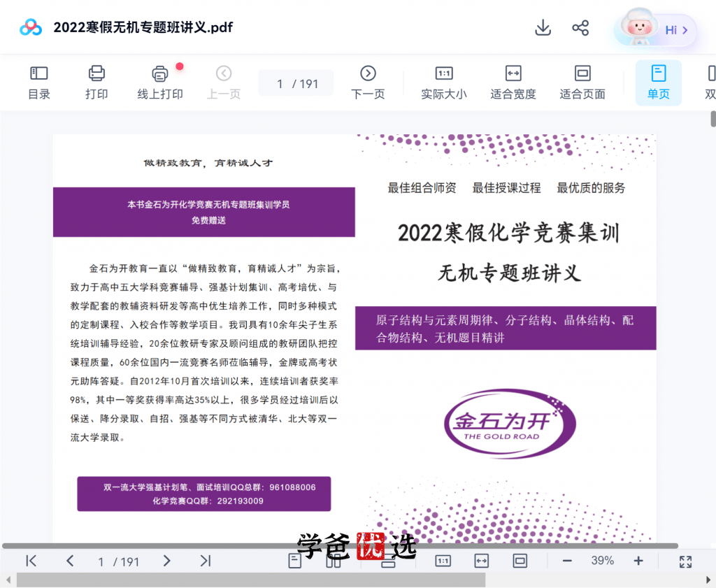Viewport: 716px width, 588px height.
Task: Click the 金石为开 THE GOLD ROAD logo
Action: pos(510,423)
